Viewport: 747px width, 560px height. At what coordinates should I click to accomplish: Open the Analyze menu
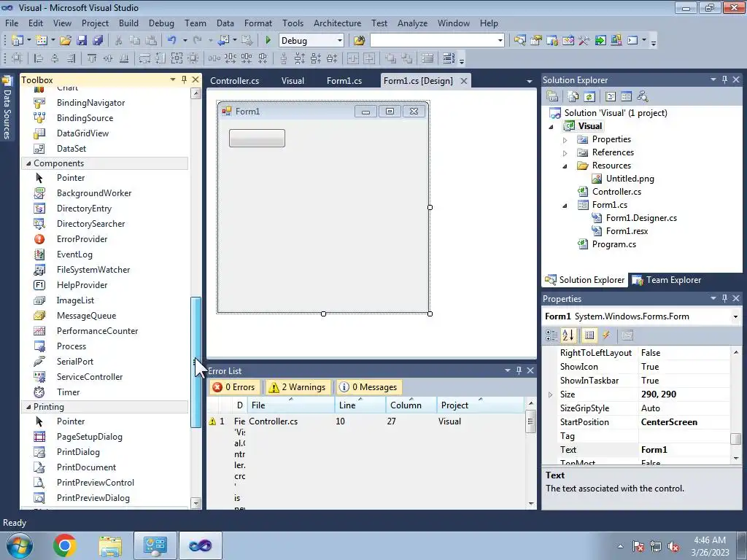point(413,23)
